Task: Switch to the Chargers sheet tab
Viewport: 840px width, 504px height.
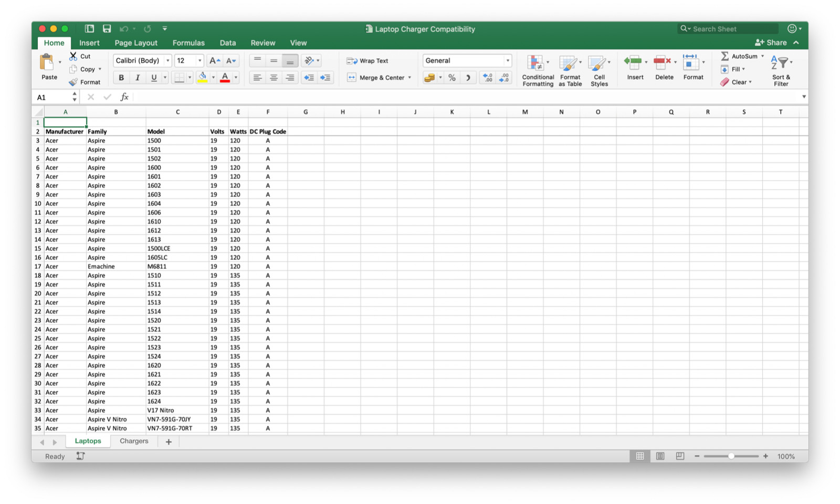Action: [134, 442]
